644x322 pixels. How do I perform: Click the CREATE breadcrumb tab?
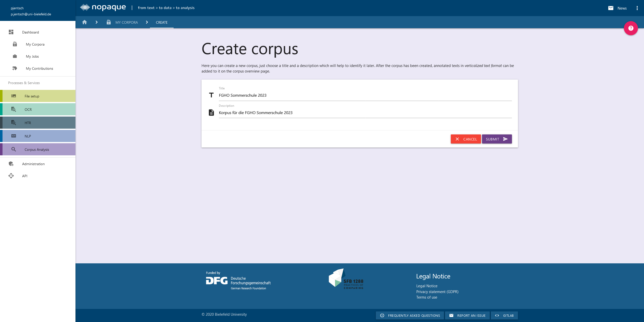click(162, 22)
